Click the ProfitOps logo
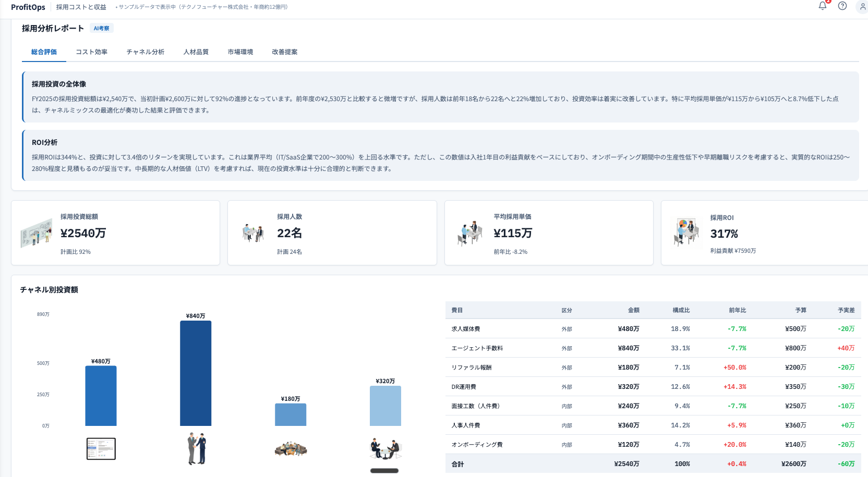Screen dimensions: 868x477 point(28,7)
